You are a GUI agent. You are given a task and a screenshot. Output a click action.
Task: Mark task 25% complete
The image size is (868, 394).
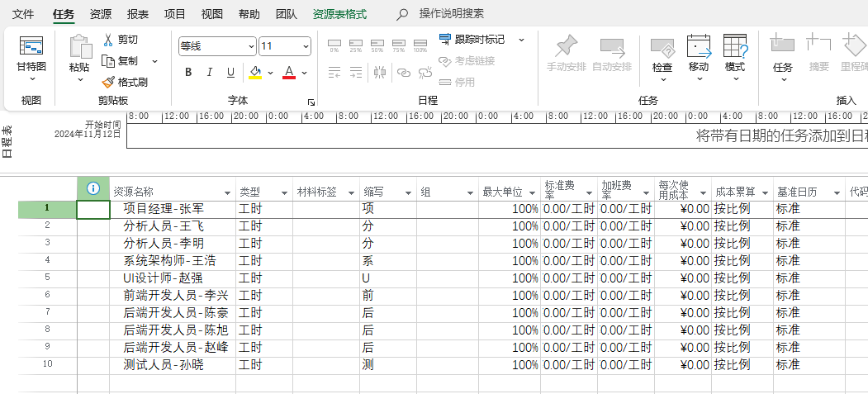pyautogui.click(x=355, y=45)
